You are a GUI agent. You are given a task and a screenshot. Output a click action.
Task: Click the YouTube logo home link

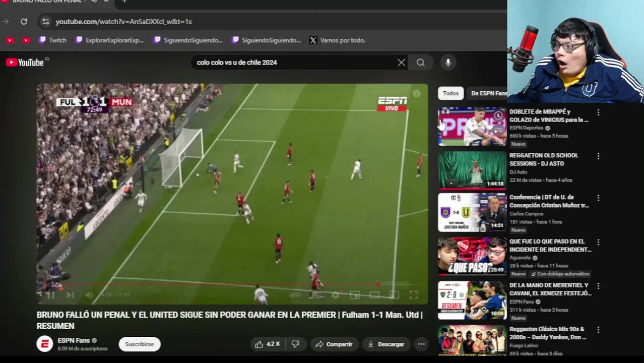click(x=25, y=63)
